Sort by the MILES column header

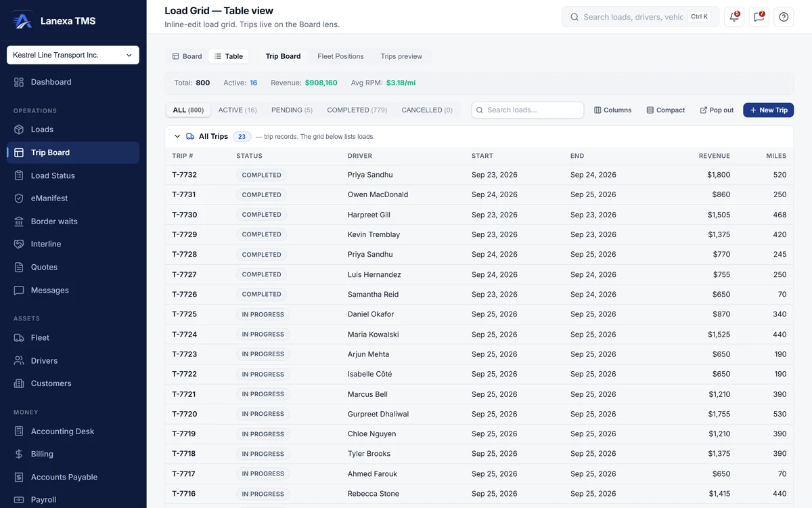point(776,156)
